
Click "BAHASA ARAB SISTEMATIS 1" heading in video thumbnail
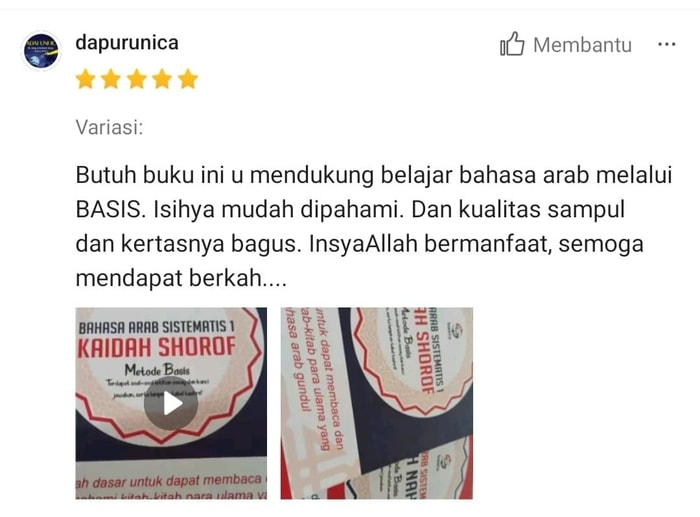pyautogui.click(x=156, y=327)
